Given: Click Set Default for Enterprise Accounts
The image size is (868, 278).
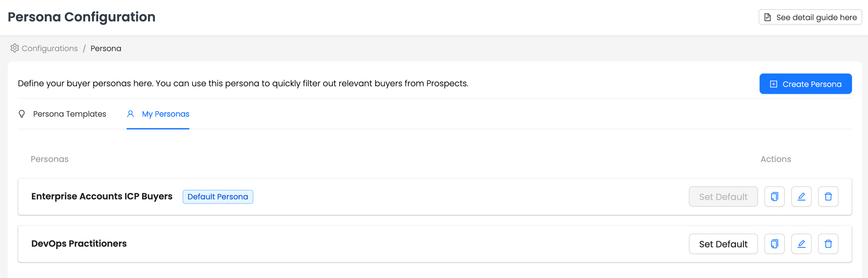Looking at the screenshot, I should pos(723,197).
